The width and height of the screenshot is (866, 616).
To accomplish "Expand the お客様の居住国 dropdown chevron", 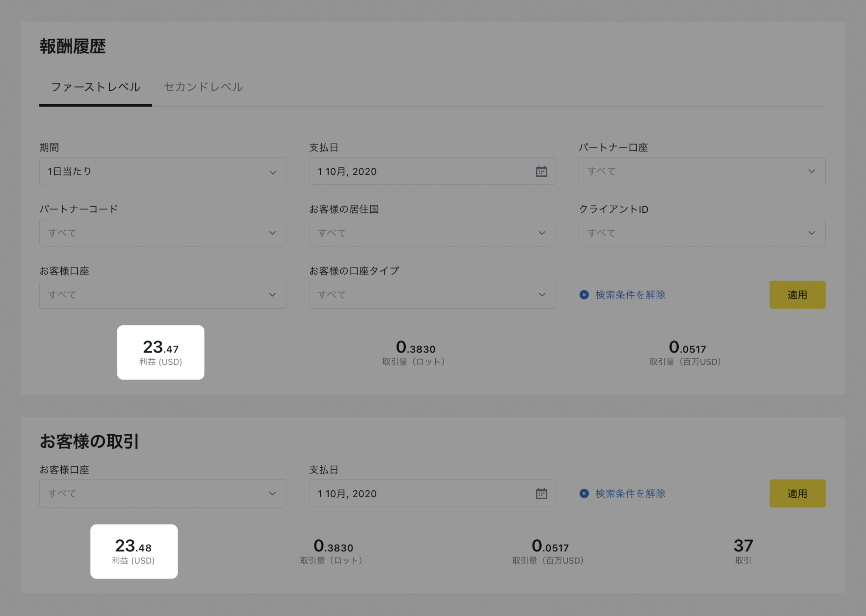I will tap(542, 233).
